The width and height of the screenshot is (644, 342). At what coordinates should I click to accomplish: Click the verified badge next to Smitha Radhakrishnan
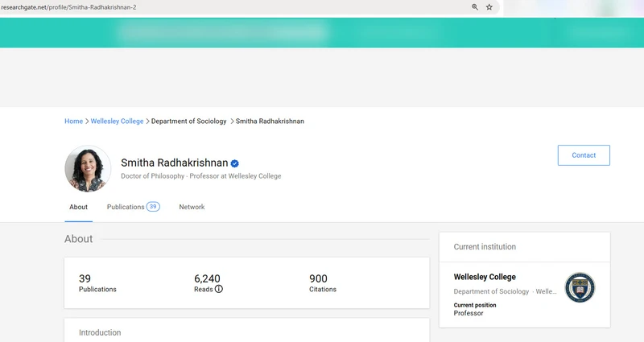[234, 163]
